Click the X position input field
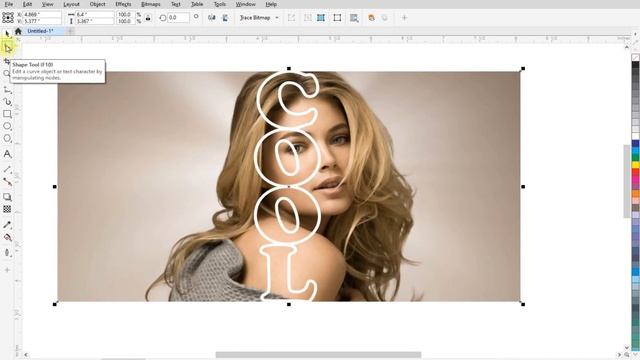640x360 pixels. click(42, 14)
